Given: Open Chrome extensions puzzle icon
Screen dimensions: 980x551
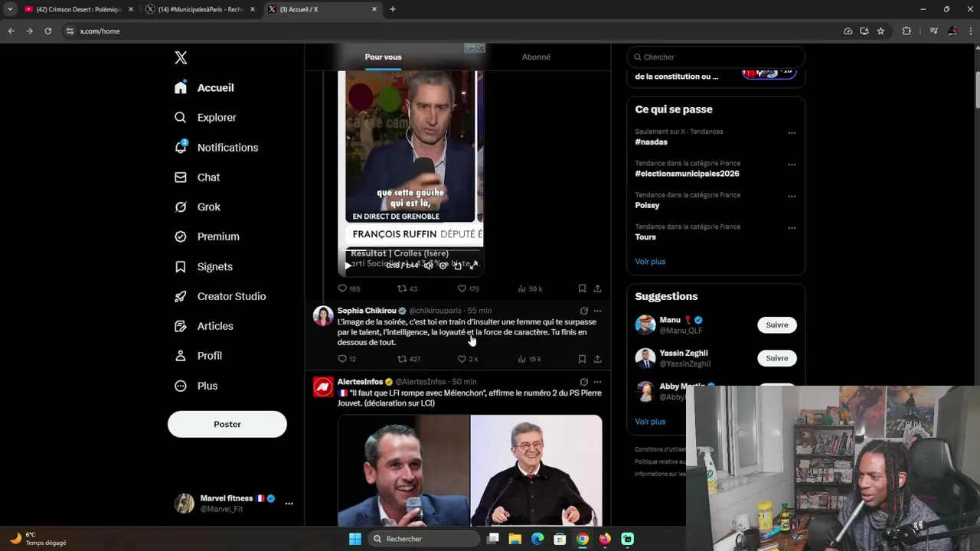Looking at the screenshot, I should click(906, 31).
